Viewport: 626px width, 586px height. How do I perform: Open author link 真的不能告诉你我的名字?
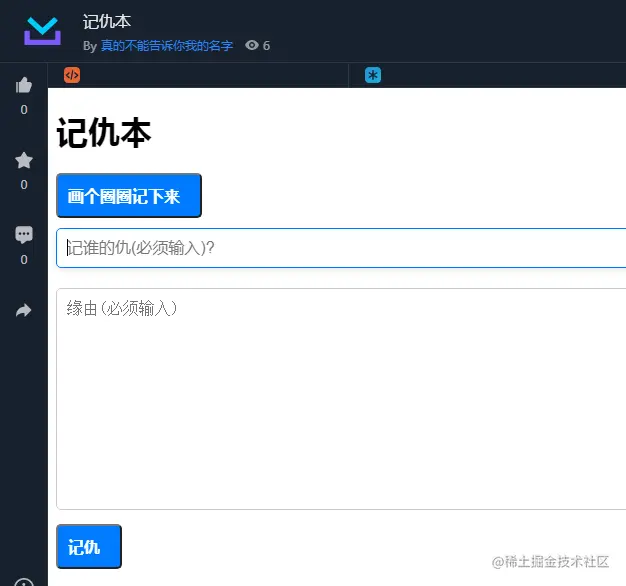coord(167,46)
